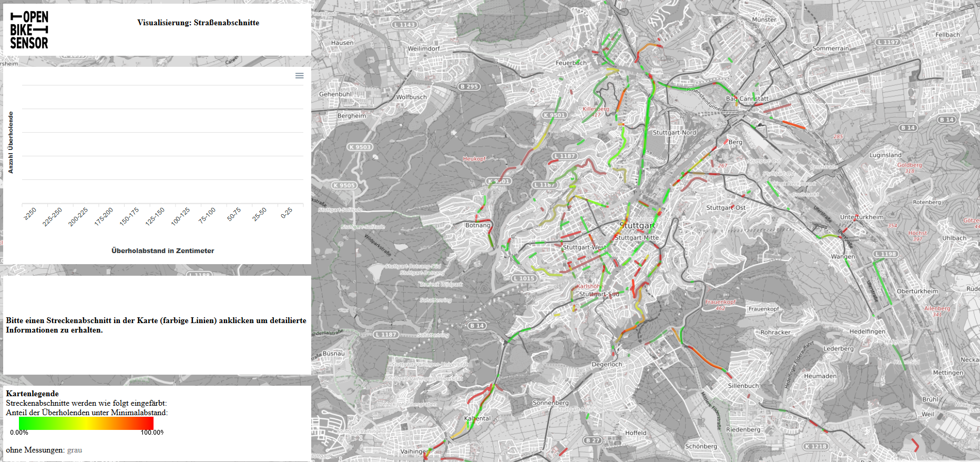Image resolution: width=980 pixels, height=462 pixels.
Task: Click the K 9503 road marker
Action: [360, 147]
